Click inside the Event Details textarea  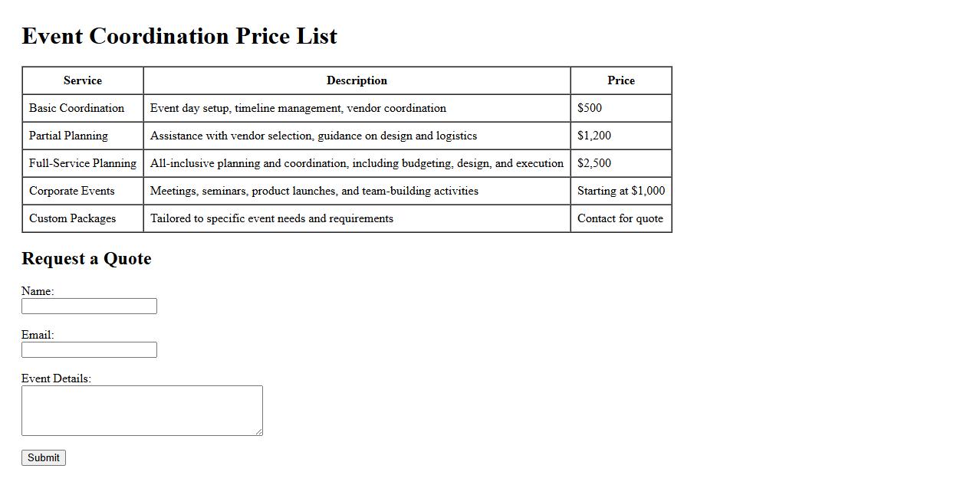[142, 411]
